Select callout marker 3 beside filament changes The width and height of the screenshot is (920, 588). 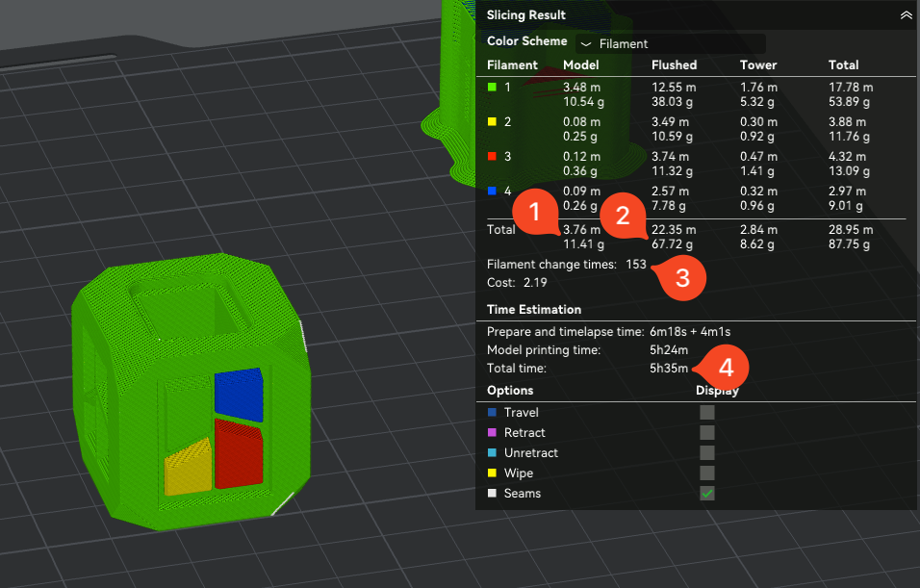[x=682, y=279]
